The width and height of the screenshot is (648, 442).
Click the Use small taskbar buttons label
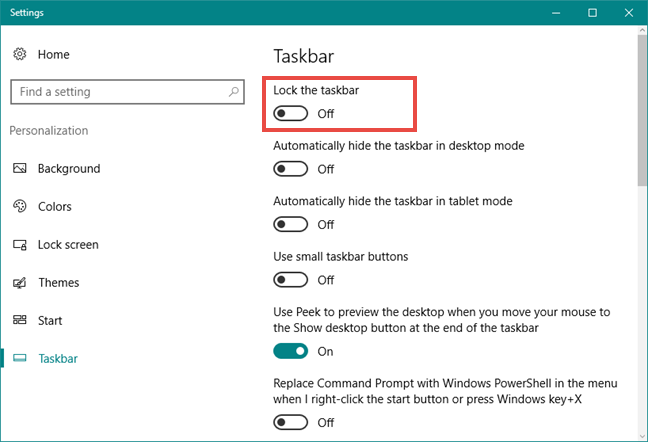[341, 257]
